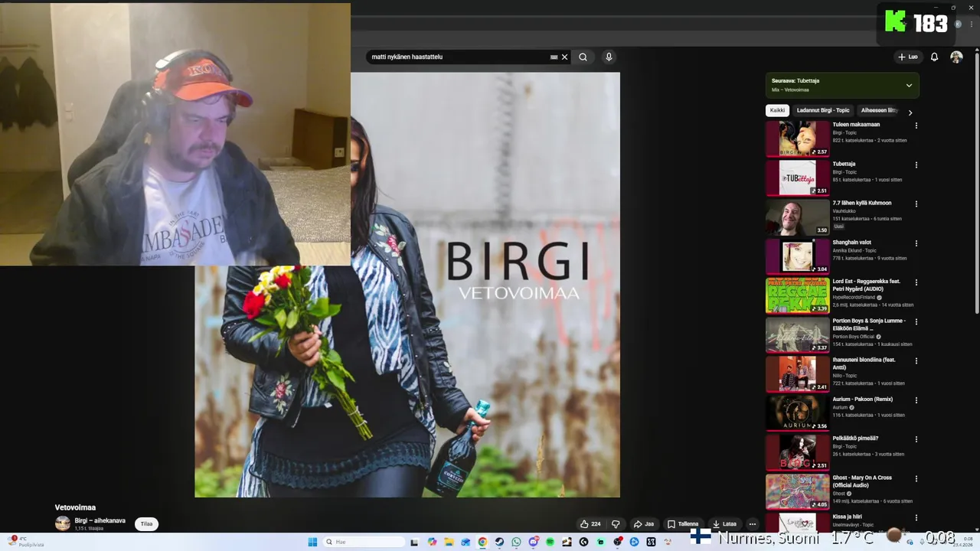Open Copilot from the taskbar
Screen dimensions: 980x551
click(x=432, y=542)
